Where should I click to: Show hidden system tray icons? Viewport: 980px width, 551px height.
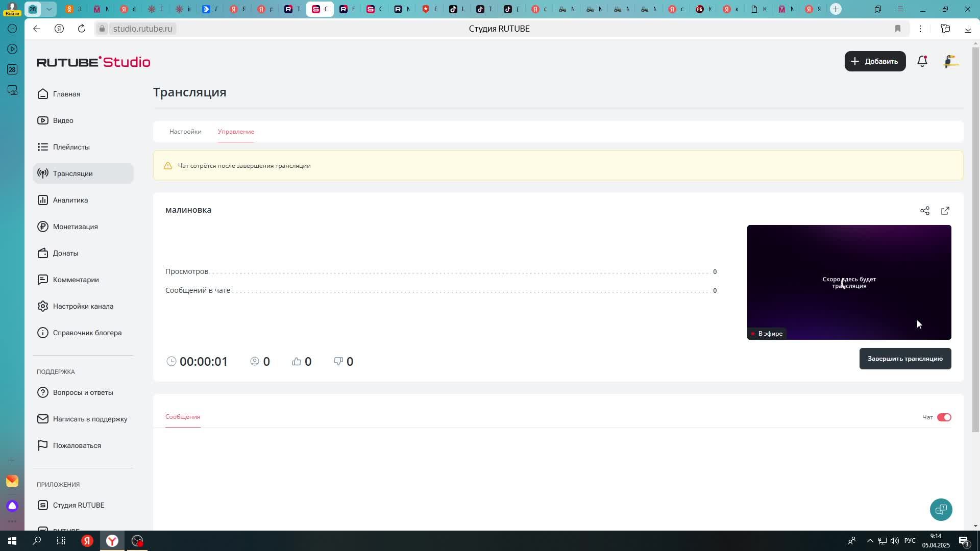870,541
